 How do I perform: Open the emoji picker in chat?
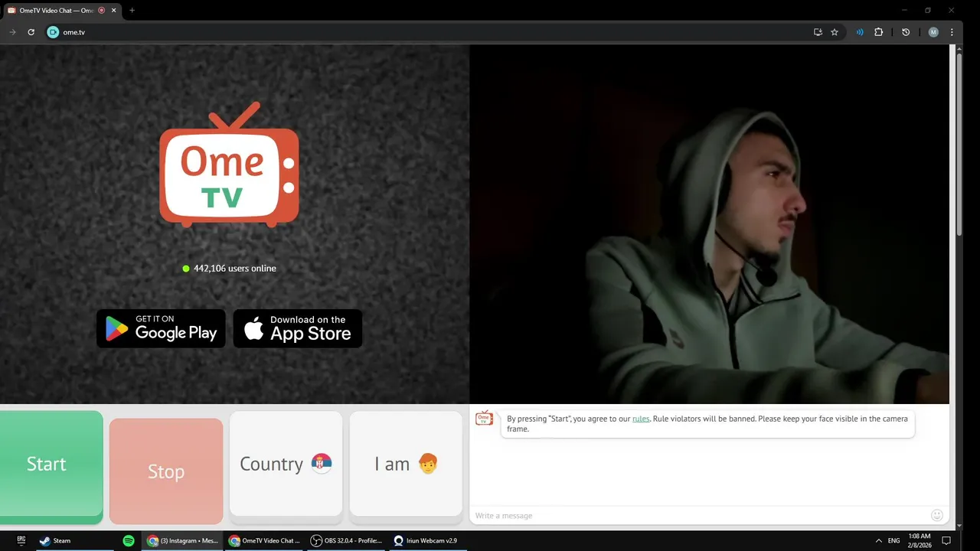[x=937, y=515]
